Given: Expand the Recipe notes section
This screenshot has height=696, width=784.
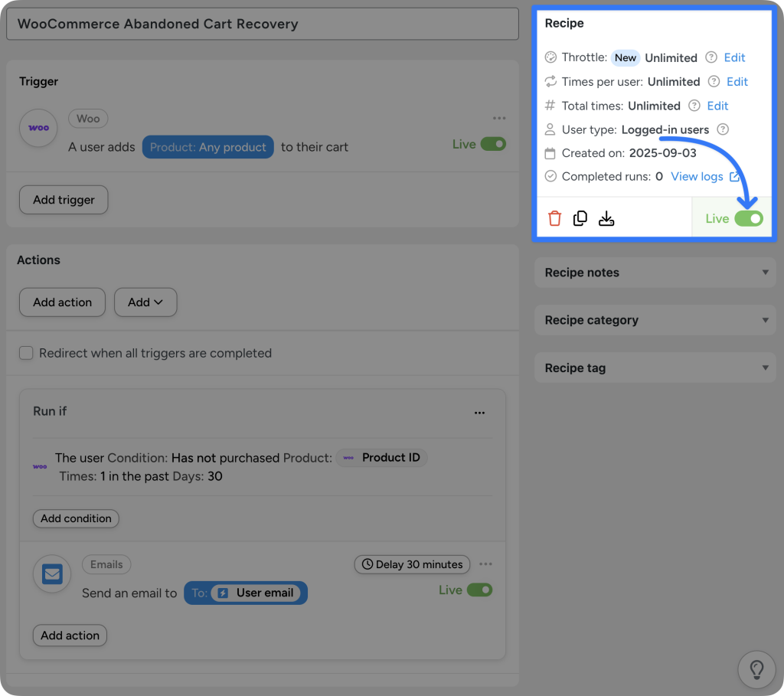Looking at the screenshot, I should point(655,273).
